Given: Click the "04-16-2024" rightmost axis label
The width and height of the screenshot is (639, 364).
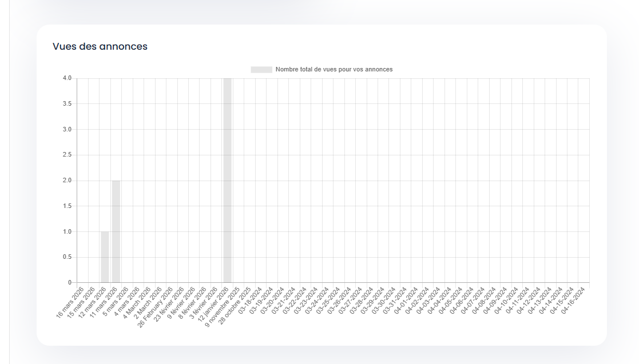Looking at the screenshot, I should click(574, 299).
